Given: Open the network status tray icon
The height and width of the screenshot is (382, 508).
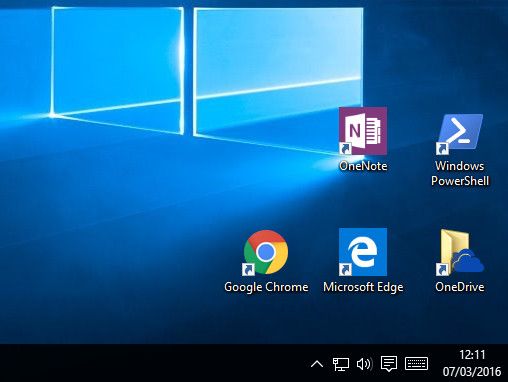Looking at the screenshot, I should [x=341, y=364].
